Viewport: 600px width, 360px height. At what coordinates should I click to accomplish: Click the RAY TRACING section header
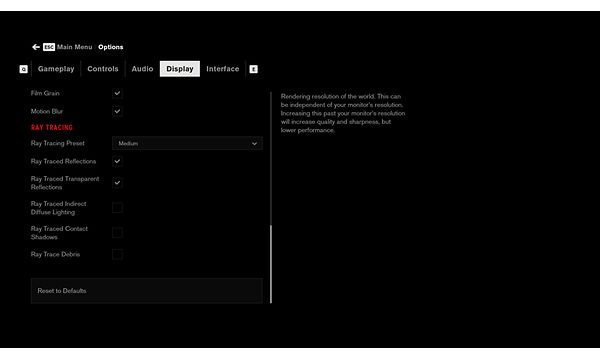[x=52, y=127]
